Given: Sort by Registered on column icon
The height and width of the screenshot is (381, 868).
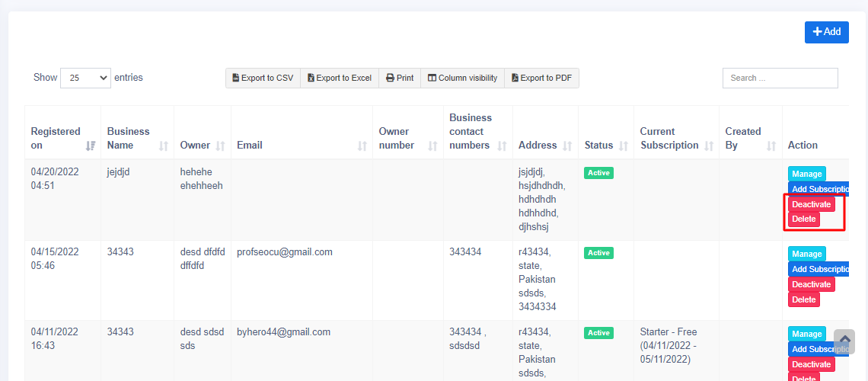Looking at the screenshot, I should [x=91, y=146].
